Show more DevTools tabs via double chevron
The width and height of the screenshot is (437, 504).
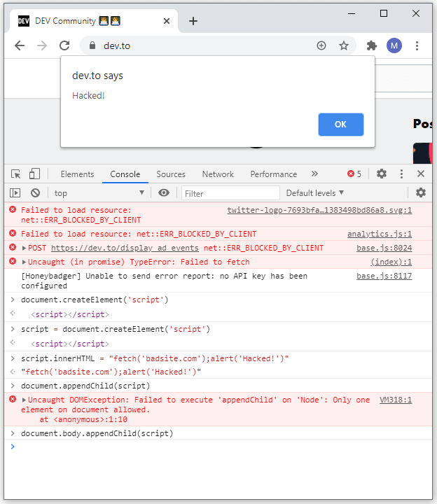[x=314, y=174]
